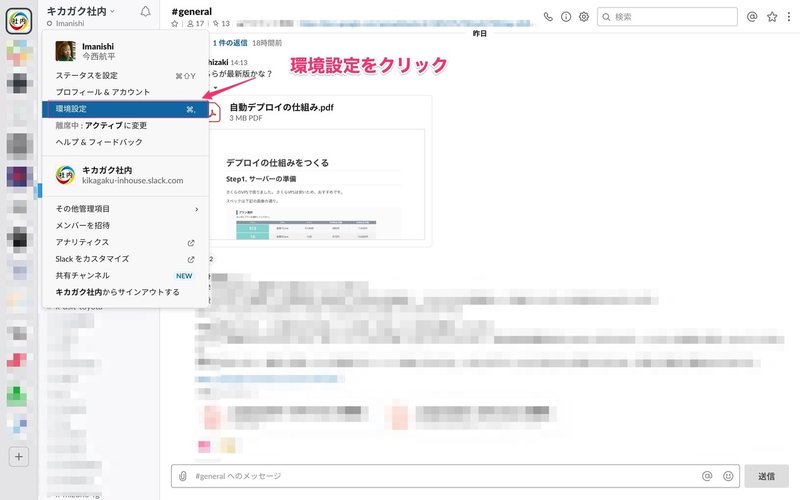Screen dimensions: 800x500
Task: Click キカガク社内 workspace entry in menu
Action: [125, 175]
